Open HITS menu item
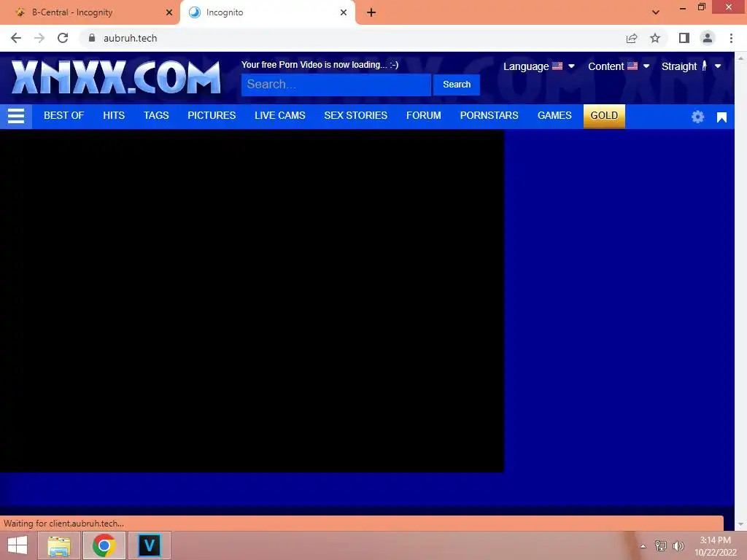The image size is (747, 560). click(114, 116)
